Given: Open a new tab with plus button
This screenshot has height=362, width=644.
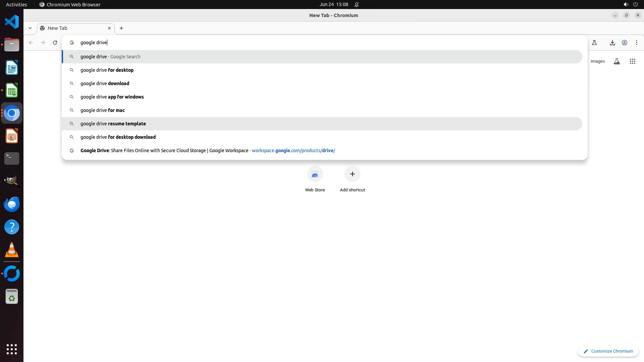Looking at the screenshot, I should click(121, 28).
